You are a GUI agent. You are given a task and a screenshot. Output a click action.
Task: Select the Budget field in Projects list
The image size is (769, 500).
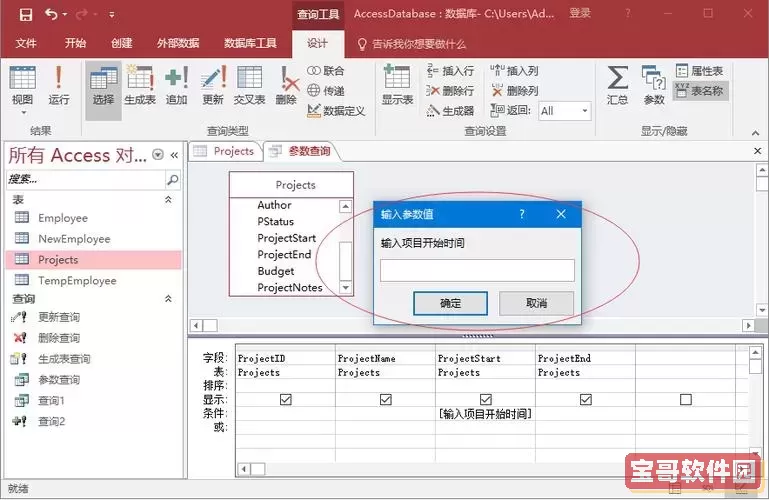pyautogui.click(x=276, y=271)
